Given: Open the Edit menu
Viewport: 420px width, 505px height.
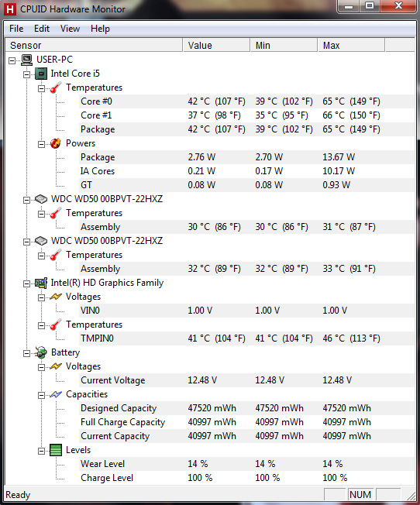Looking at the screenshot, I should (42, 29).
